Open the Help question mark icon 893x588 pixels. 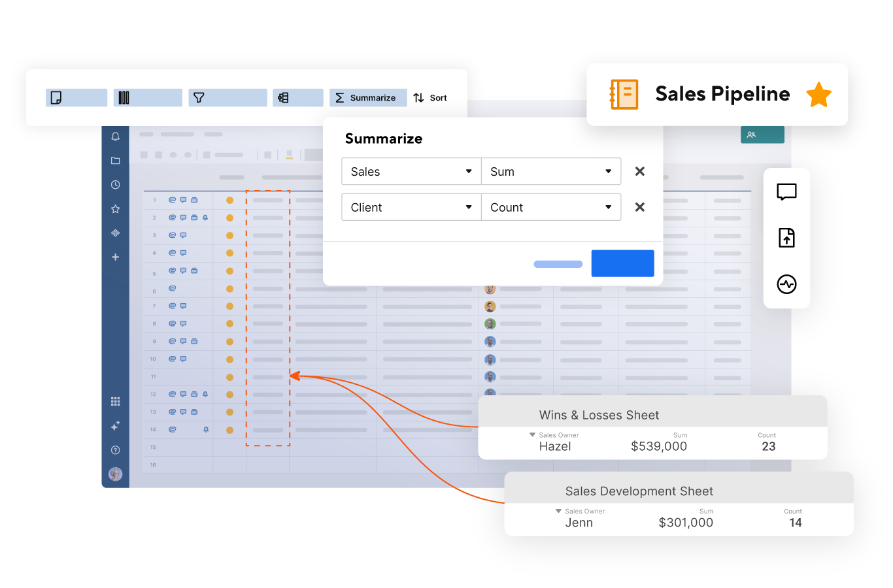116,450
